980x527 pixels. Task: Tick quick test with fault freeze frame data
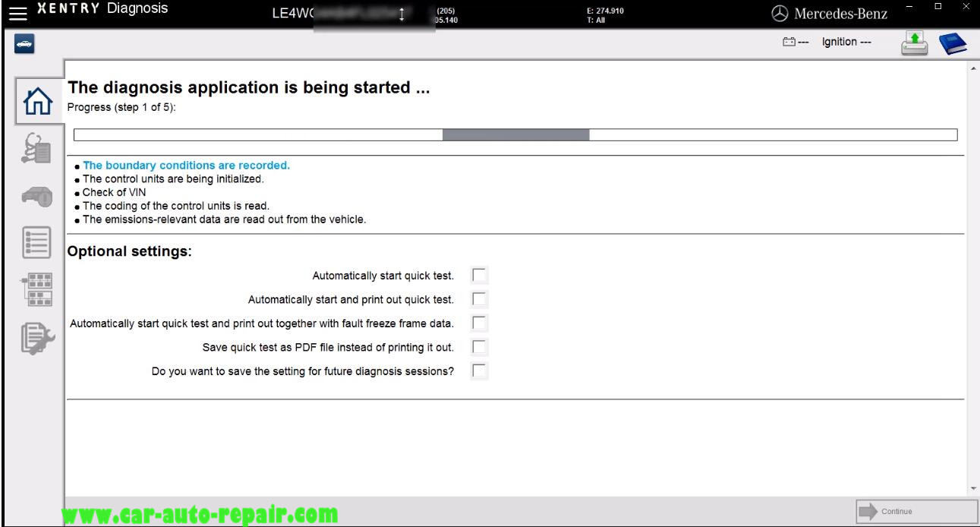click(479, 323)
